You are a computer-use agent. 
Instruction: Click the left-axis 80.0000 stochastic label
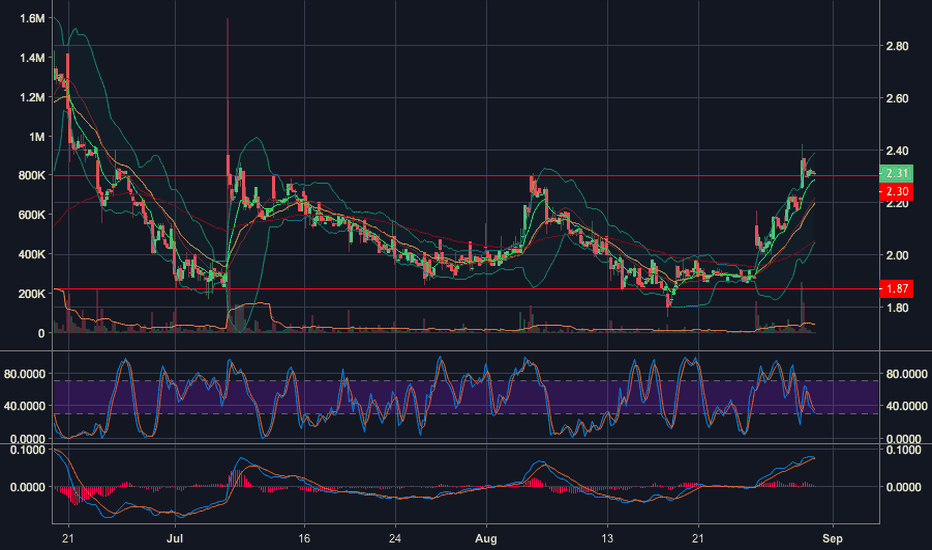pyautogui.click(x=25, y=373)
